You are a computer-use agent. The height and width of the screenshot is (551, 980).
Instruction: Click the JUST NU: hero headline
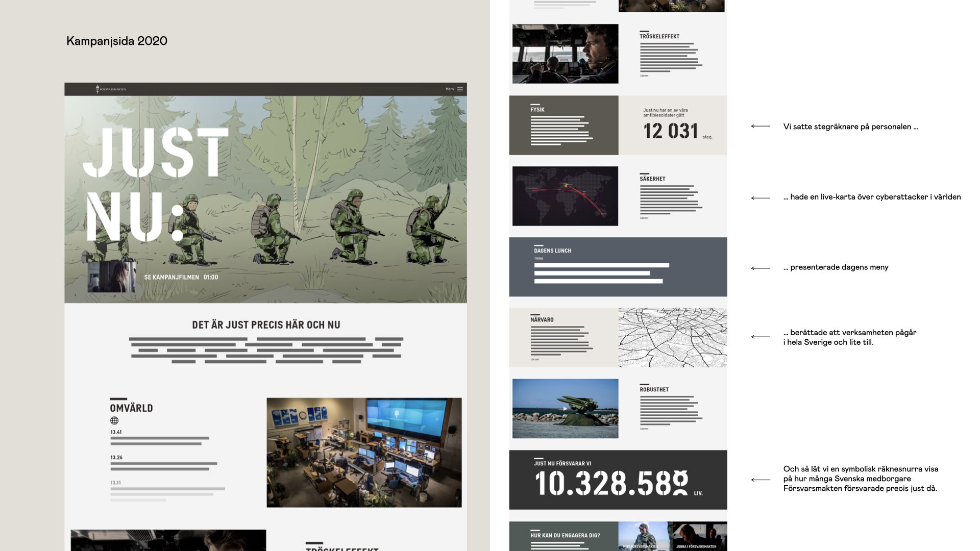156,185
